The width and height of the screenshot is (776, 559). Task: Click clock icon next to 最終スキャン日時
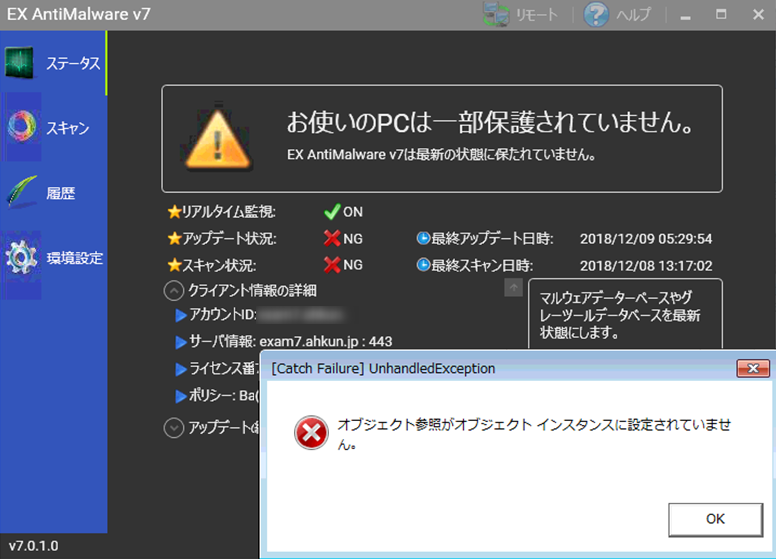point(423,265)
